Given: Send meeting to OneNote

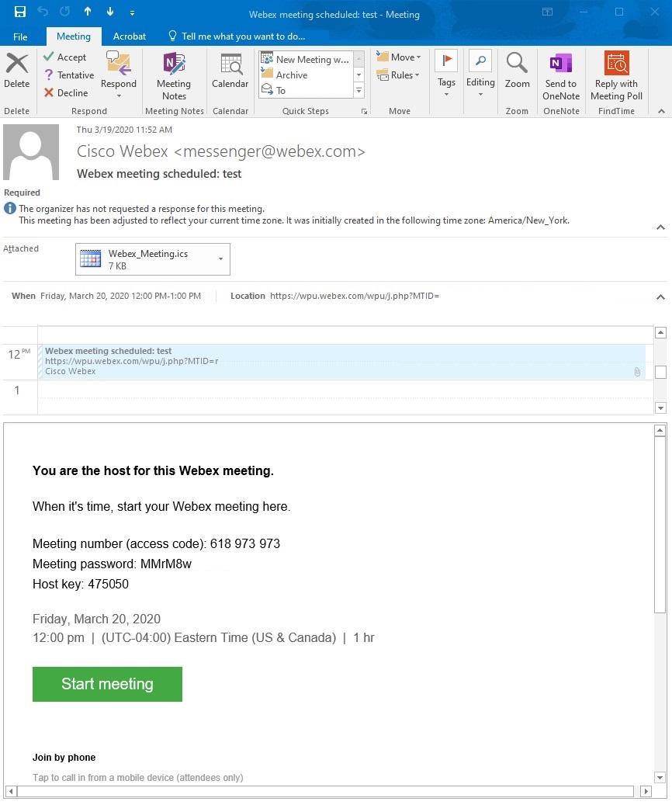Looking at the screenshot, I should (x=560, y=76).
